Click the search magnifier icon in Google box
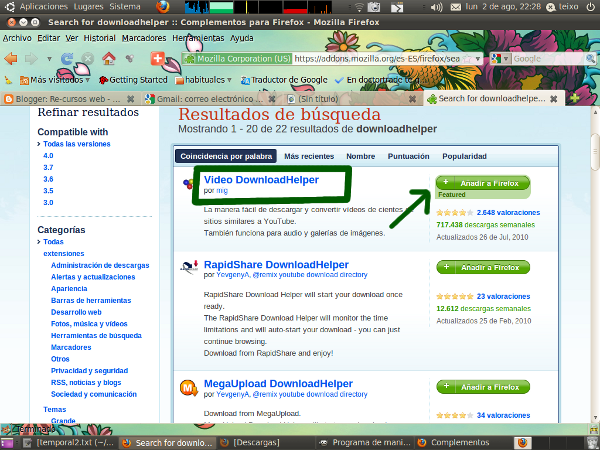The width and height of the screenshot is (600, 450). [x=590, y=59]
